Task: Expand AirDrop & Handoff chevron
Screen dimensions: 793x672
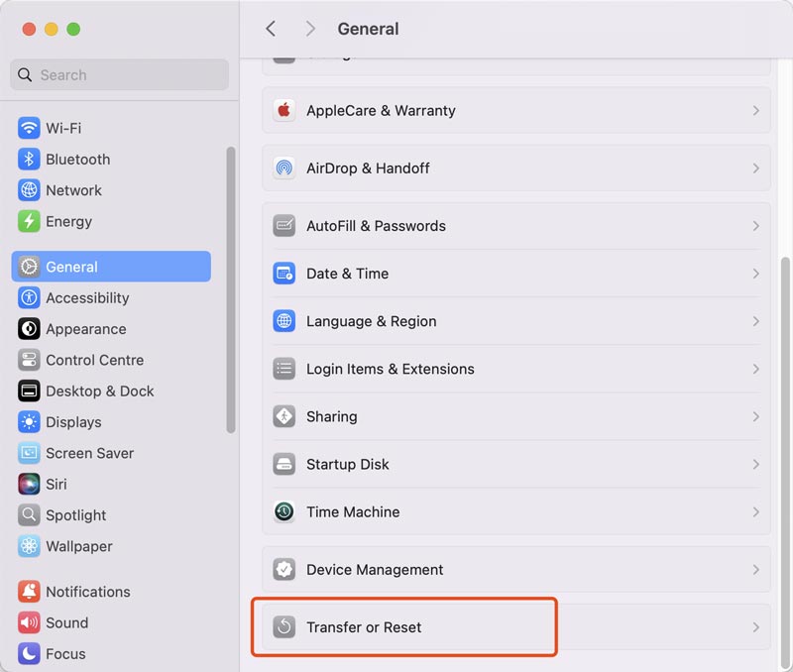Action: (755, 168)
